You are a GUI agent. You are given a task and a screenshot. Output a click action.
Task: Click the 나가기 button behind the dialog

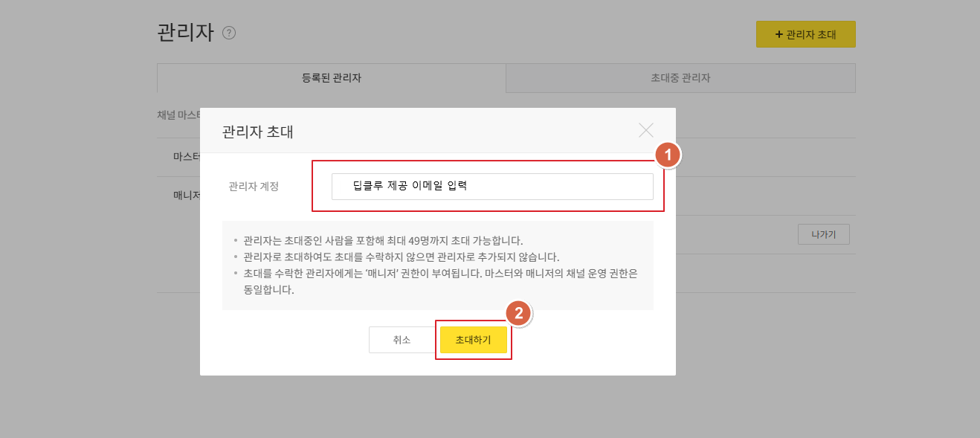click(x=824, y=234)
